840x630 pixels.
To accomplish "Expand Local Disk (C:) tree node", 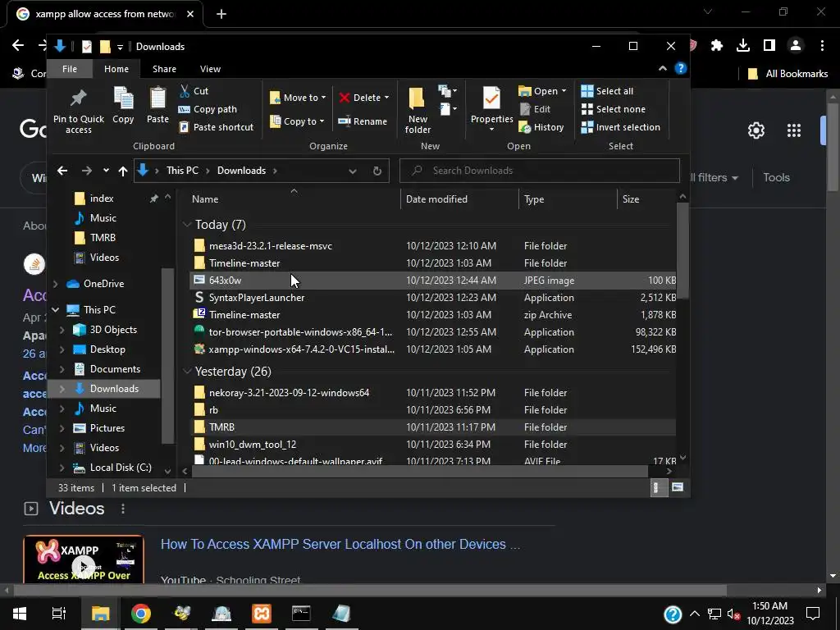I will tap(62, 468).
